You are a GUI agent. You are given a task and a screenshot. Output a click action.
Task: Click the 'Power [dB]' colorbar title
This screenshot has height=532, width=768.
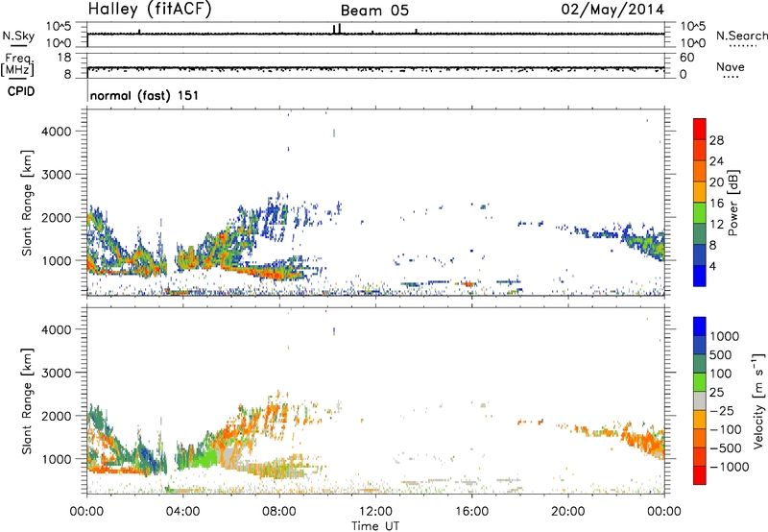click(x=732, y=203)
